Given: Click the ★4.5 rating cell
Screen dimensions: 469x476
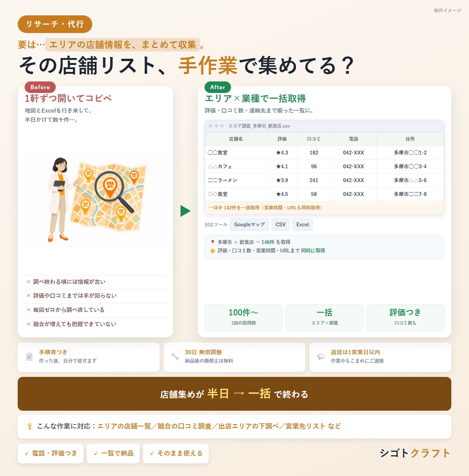Looking at the screenshot, I should [282, 194].
